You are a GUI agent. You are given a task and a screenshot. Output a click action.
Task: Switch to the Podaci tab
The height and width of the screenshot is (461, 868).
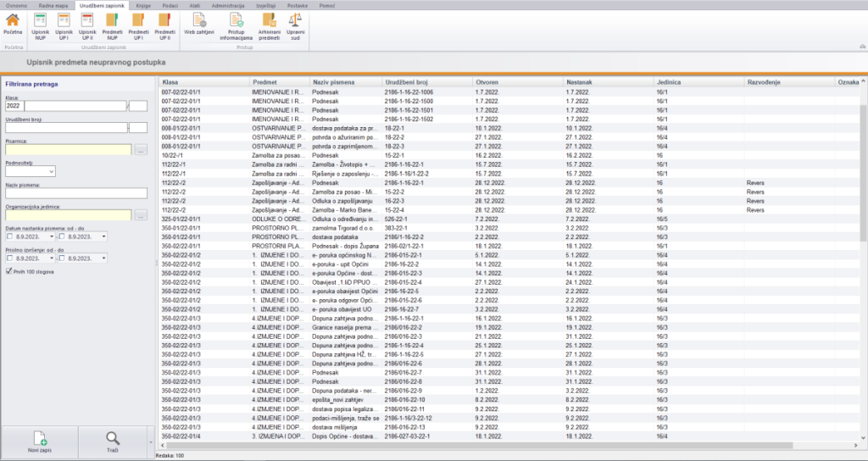(170, 5)
